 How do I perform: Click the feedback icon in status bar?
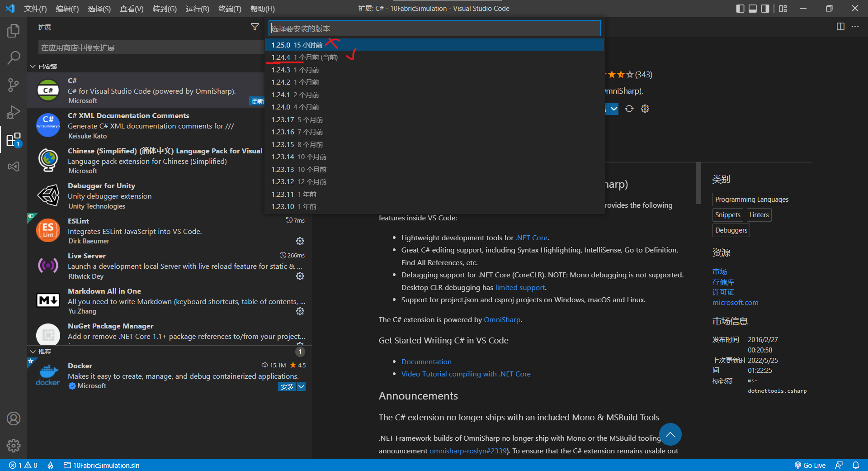839,465
